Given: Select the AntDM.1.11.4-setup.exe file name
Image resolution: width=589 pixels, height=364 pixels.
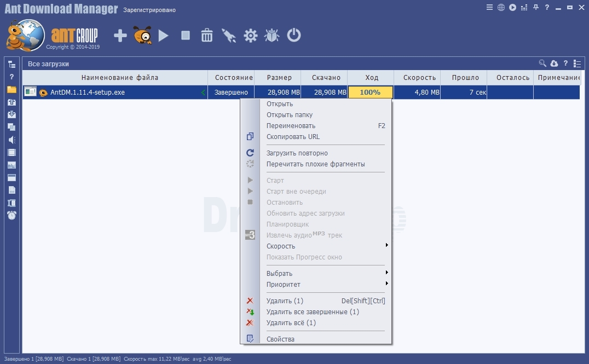Looking at the screenshot, I should click(88, 92).
